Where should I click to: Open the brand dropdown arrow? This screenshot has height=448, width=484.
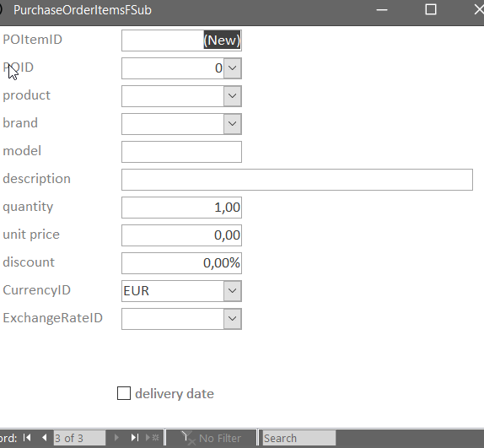[233, 124]
